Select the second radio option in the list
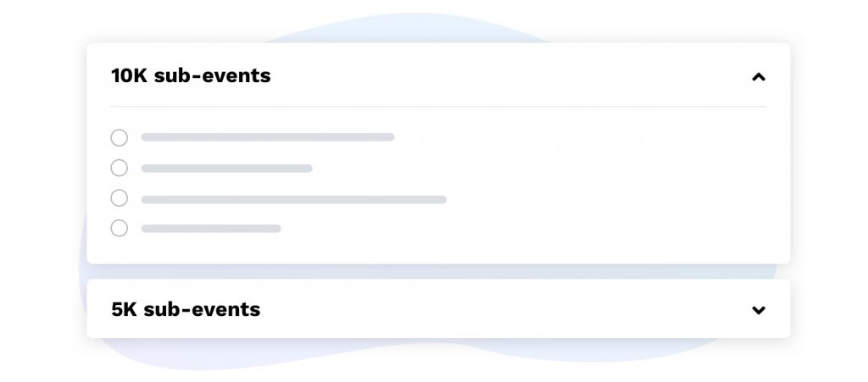Screen dimensions: 868x382 pos(120,168)
